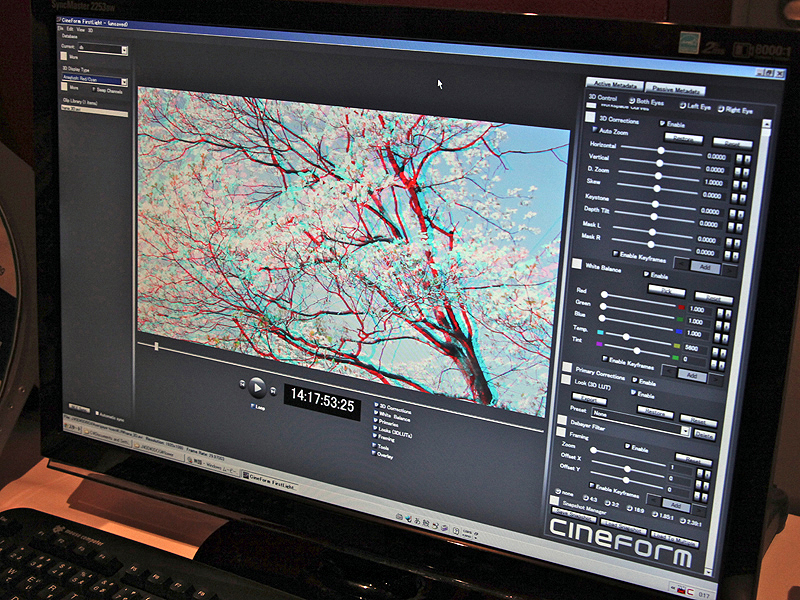Go to previous keyframe in 3D Corrections
800x600 pixels.
pos(682,264)
